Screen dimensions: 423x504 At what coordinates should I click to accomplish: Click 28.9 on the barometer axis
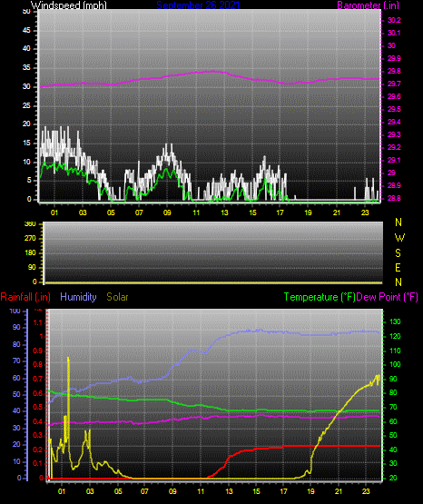(394, 186)
